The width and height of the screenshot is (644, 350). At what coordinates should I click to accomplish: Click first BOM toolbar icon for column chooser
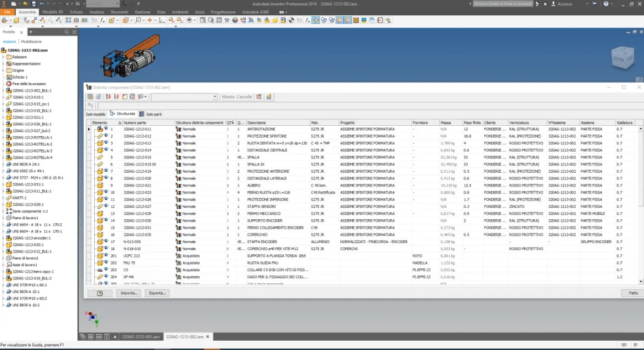tap(90, 97)
